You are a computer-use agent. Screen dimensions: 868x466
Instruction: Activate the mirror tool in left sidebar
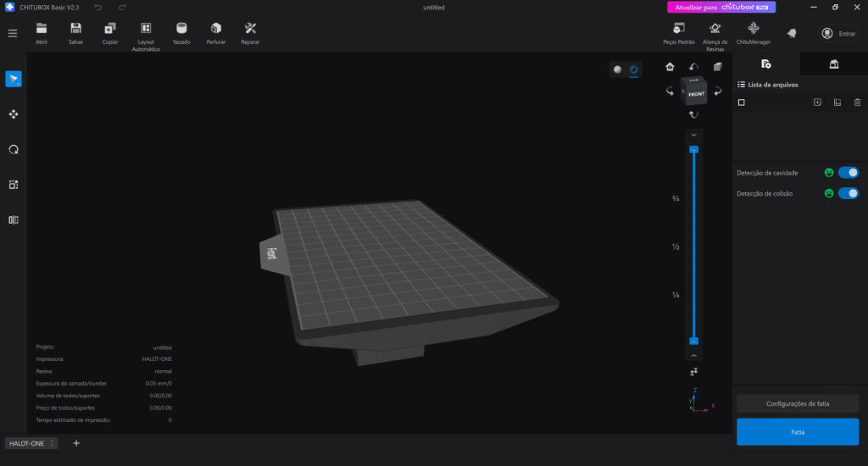click(x=14, y=219)
